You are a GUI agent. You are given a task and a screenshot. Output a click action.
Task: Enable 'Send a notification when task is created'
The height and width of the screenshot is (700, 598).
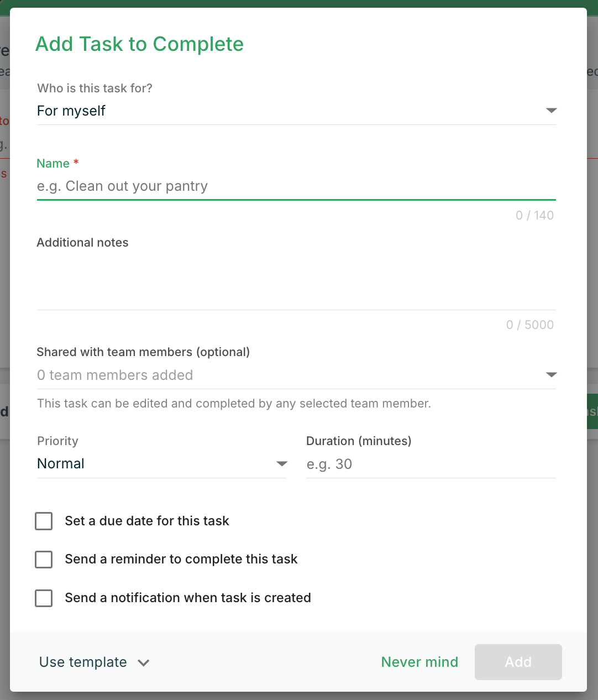(x=44, y=598)
